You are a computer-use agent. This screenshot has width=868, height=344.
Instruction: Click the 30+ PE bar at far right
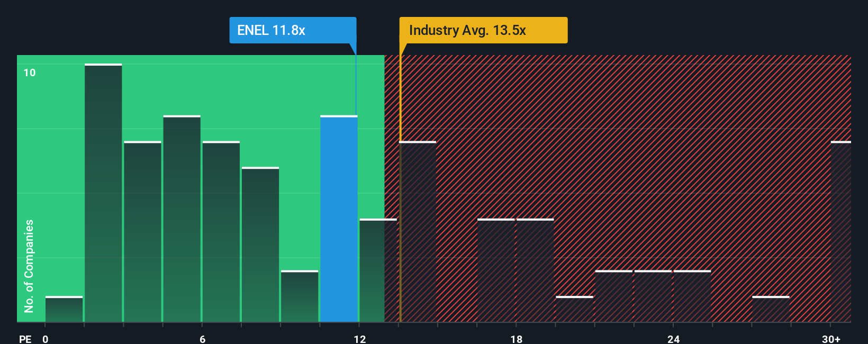coord(841,231)
